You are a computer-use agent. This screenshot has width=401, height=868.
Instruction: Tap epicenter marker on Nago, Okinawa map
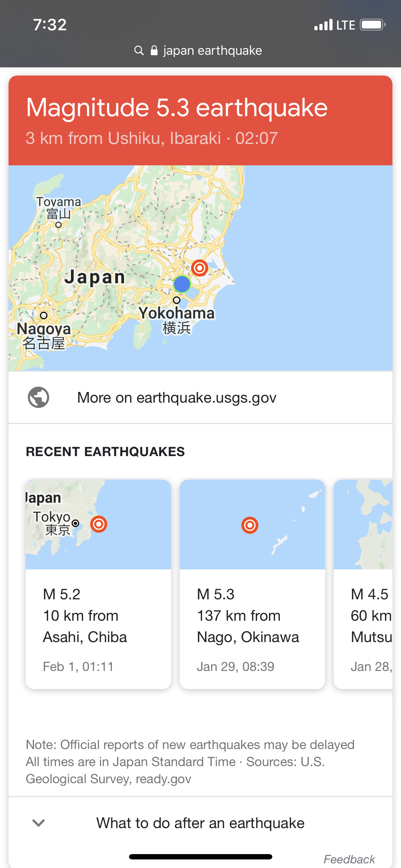click(250, 525)
